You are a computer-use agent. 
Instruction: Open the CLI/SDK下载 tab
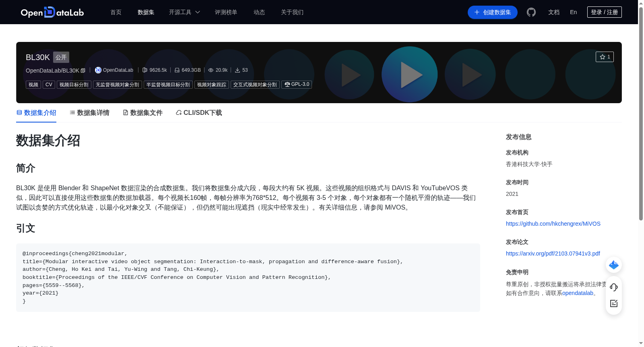click(199, 113)
